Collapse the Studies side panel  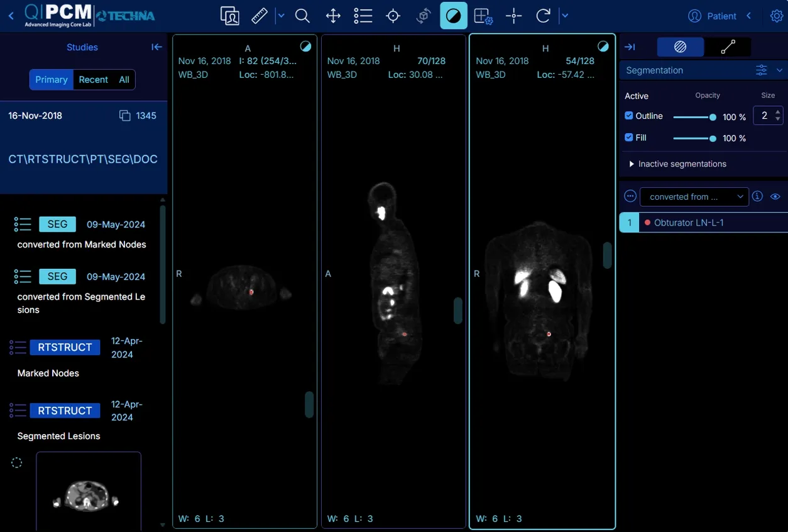click(x=157, y=47)
